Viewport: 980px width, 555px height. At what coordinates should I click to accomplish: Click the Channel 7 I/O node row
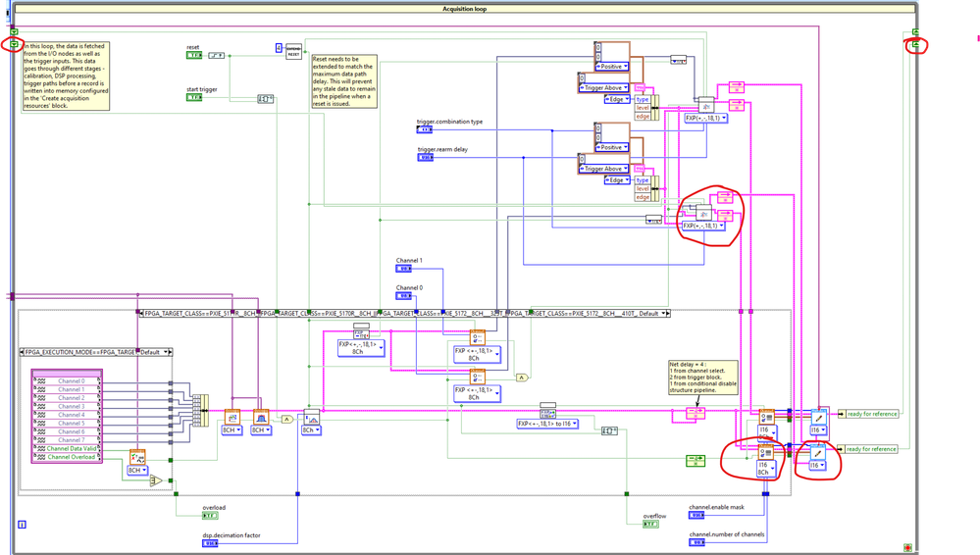click(x=67, y=440)
